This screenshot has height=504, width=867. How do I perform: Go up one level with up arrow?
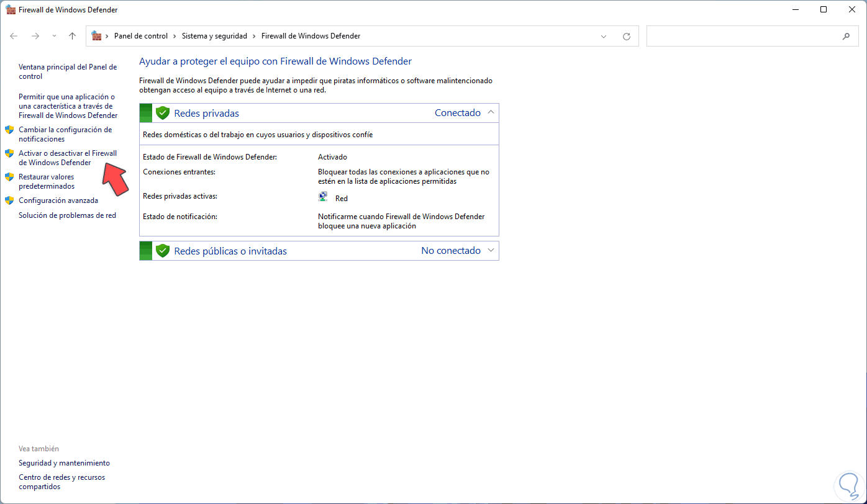pos(72,36)
